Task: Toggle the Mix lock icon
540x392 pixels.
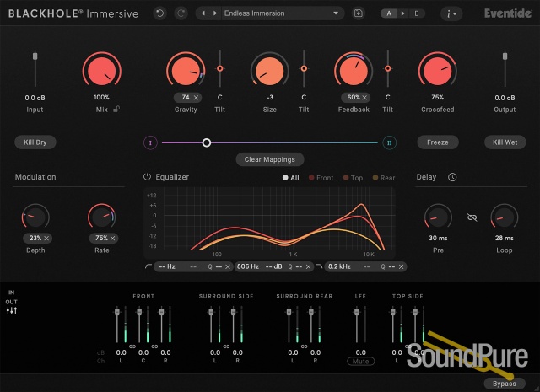Action: click(116, 109)
